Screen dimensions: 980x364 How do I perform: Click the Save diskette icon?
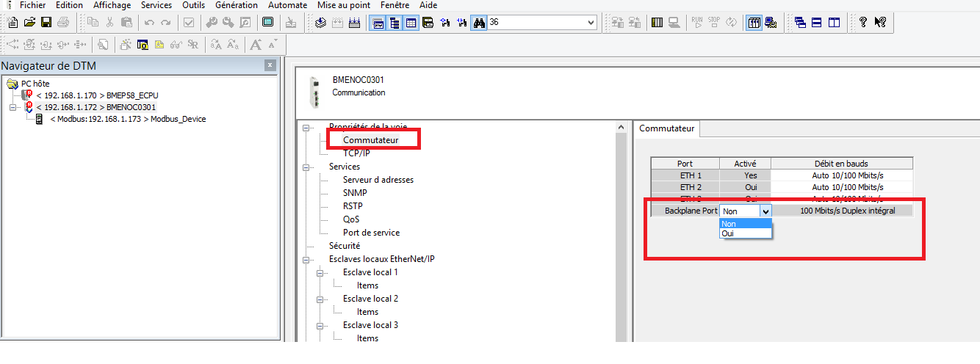46,23
